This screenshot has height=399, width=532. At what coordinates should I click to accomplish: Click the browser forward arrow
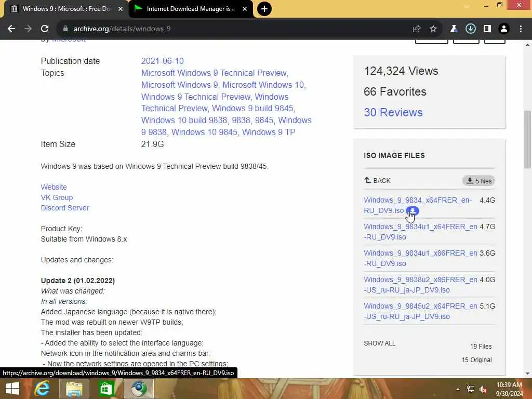point(28,29)
